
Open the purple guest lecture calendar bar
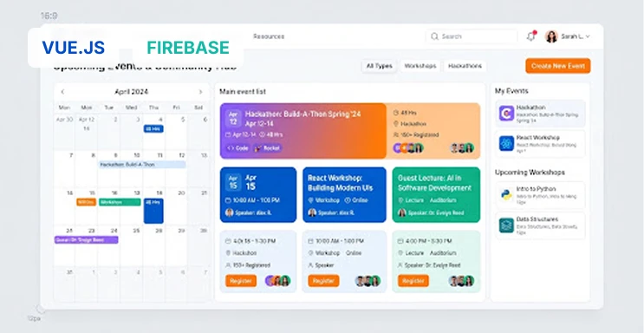(87, 239)
